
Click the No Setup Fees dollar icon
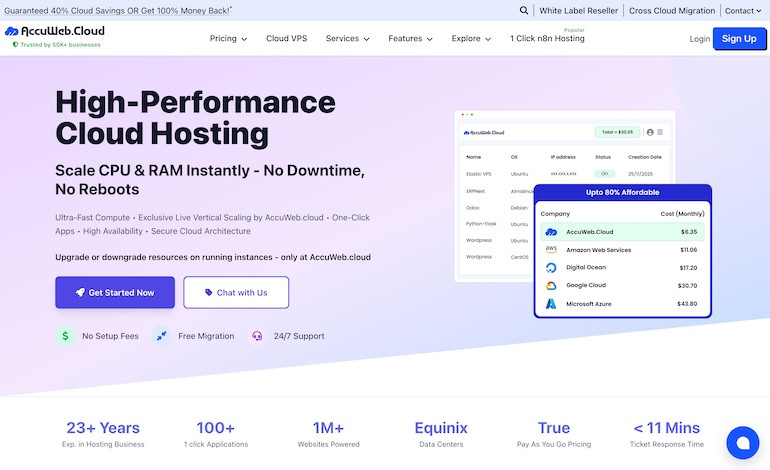(65, 336)
